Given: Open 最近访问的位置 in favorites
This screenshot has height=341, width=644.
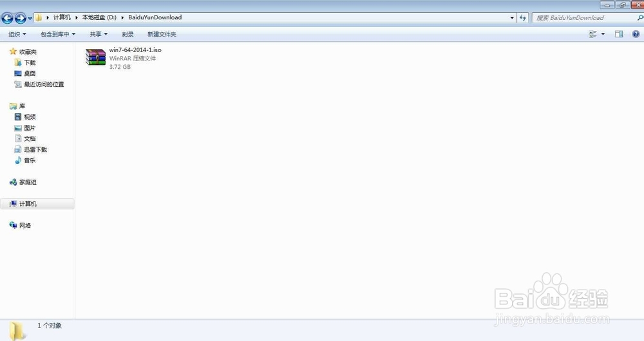Looking at the screenshot, I should point(44,84).
